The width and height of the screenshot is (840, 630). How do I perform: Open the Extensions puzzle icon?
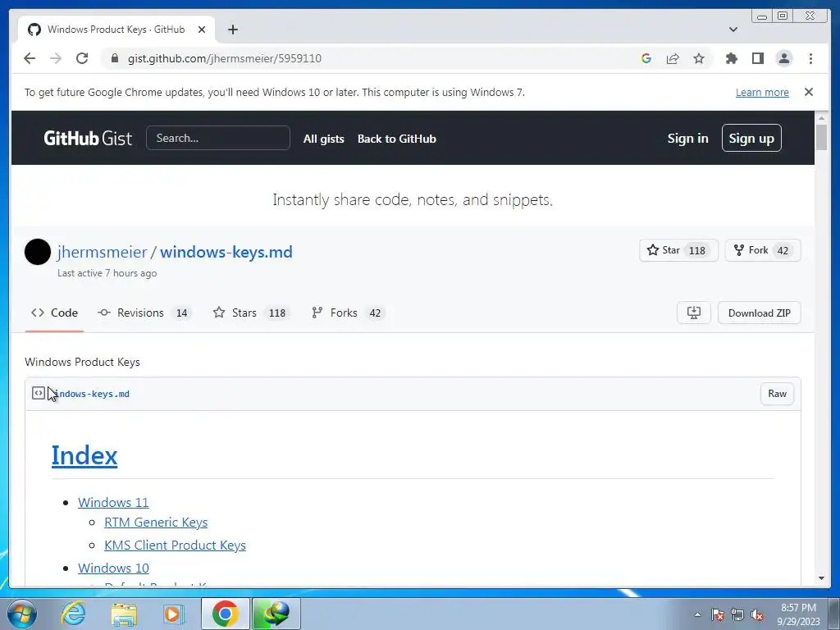pyautogui.click(x=731, y=58)
